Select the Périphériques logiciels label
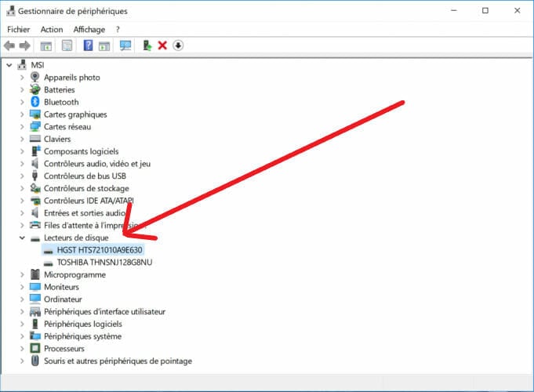 coord(83,324)
